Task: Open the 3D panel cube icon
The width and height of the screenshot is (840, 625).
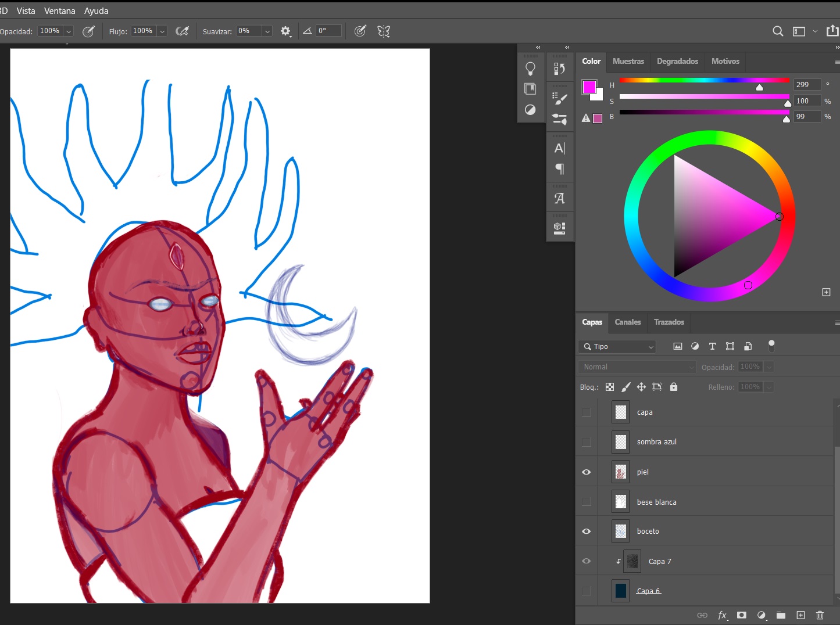Action: (560, 228)
